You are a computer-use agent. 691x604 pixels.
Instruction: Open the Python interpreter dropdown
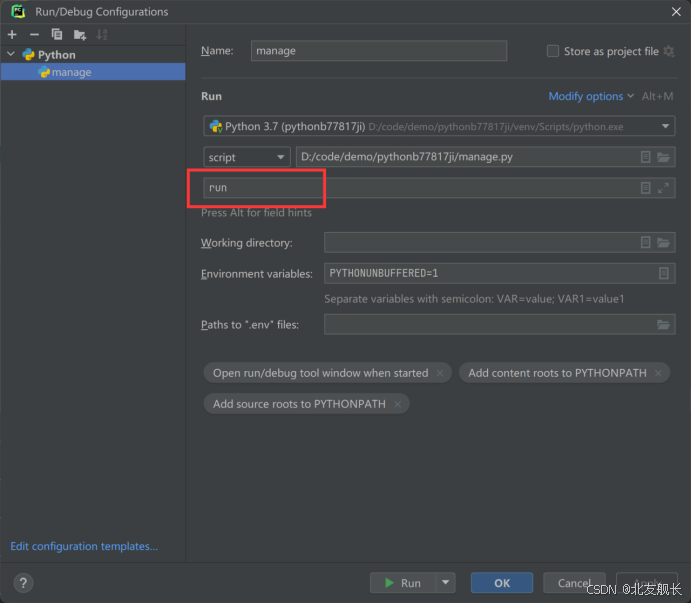[439, 126]
